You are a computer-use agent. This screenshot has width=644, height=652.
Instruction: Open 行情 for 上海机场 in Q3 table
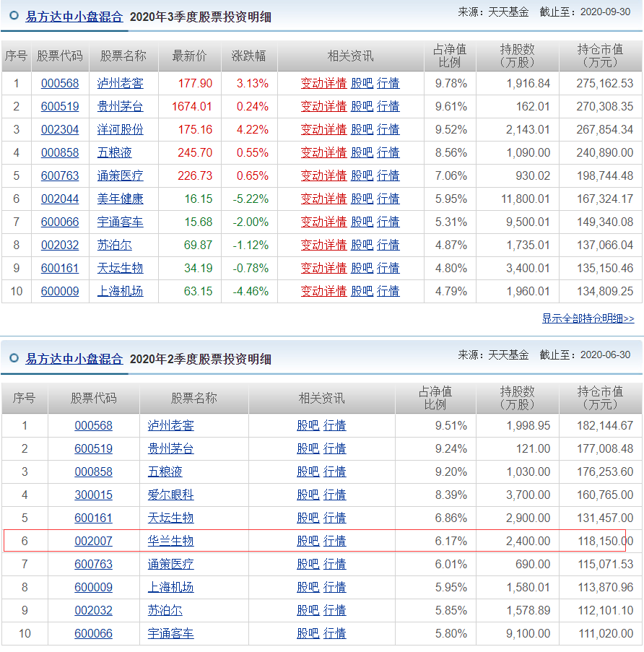point(388,291)
